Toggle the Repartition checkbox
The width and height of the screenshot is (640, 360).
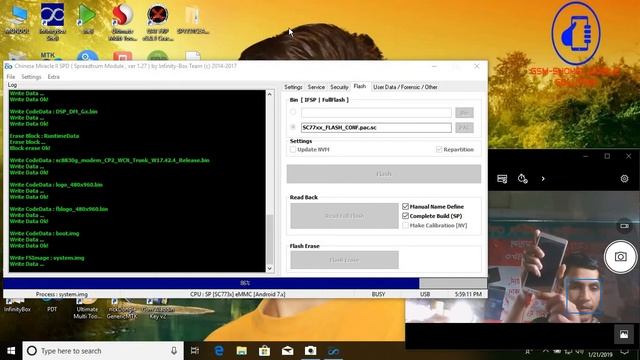[x=439, y=149]
